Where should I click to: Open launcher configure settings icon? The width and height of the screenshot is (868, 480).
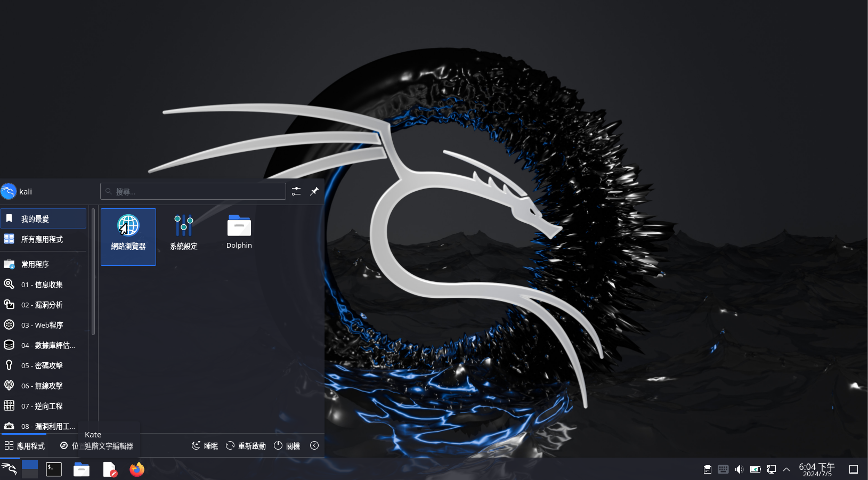click(x=296, y=191)
